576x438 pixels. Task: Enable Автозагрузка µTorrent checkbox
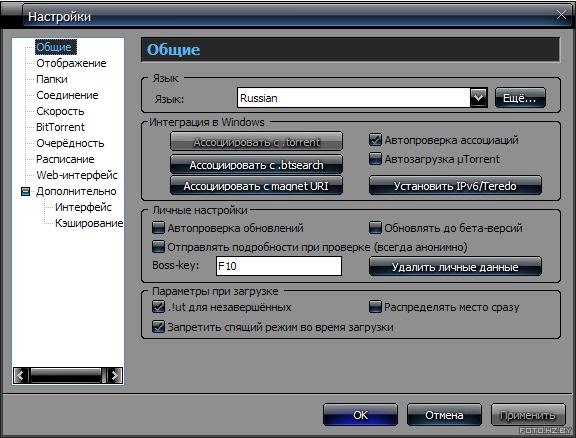coord(375,159)
